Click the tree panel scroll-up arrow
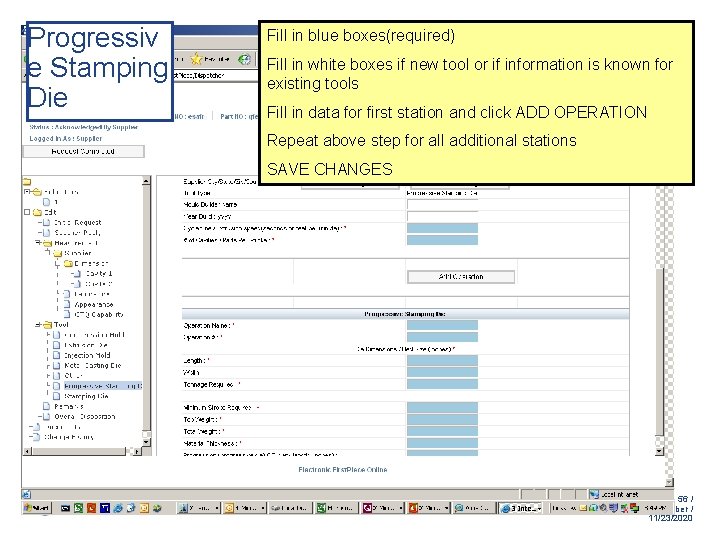The width and height of the screenshot is (720, 540). coord(146,181)
